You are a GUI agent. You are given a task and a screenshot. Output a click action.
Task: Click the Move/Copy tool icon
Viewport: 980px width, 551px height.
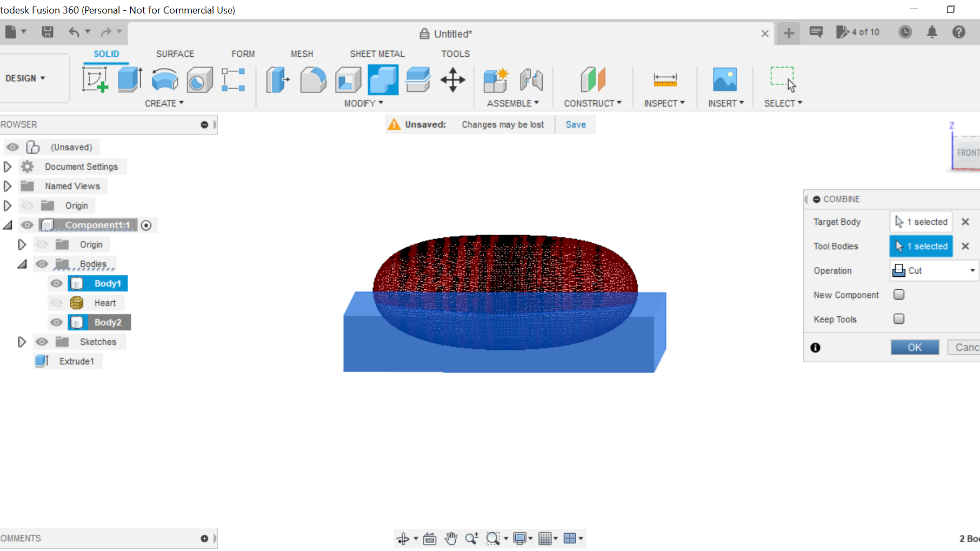point(452,79)
